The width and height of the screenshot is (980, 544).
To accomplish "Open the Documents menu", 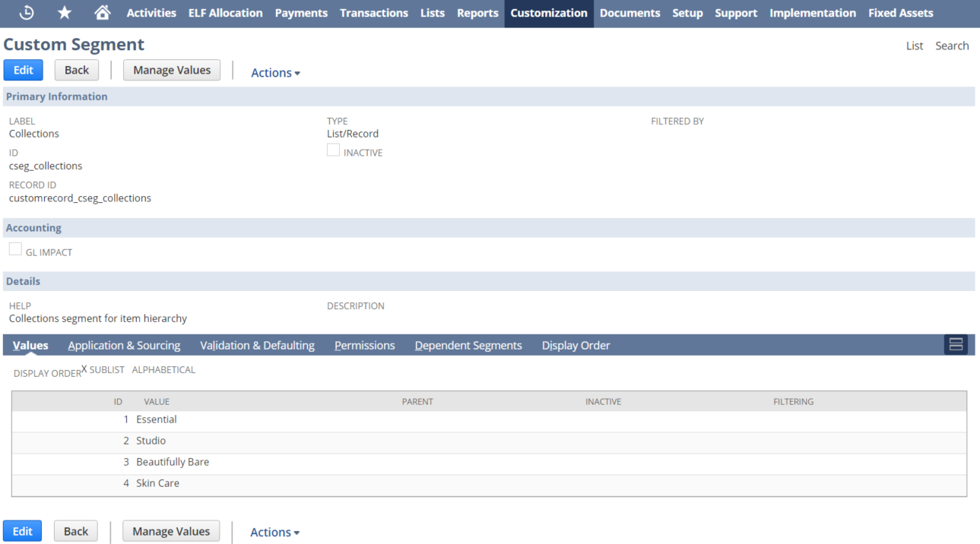I will (630, 13).
